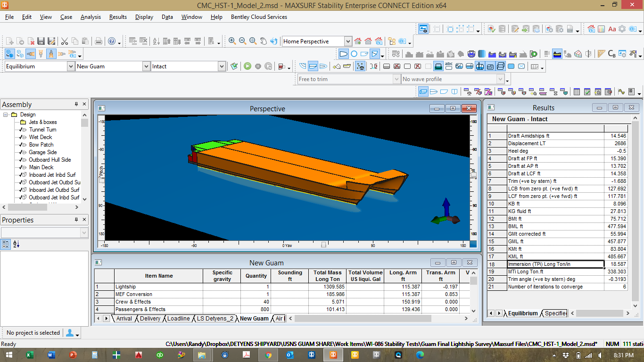
Task: Open the Bentley Cloud Services menu
Action: click(x=259, y=17)
